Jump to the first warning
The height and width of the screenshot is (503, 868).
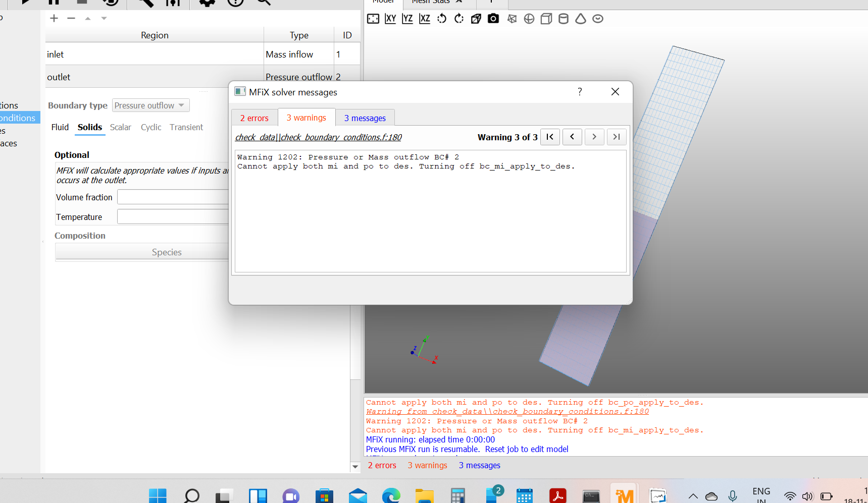(x=550, y=137)
